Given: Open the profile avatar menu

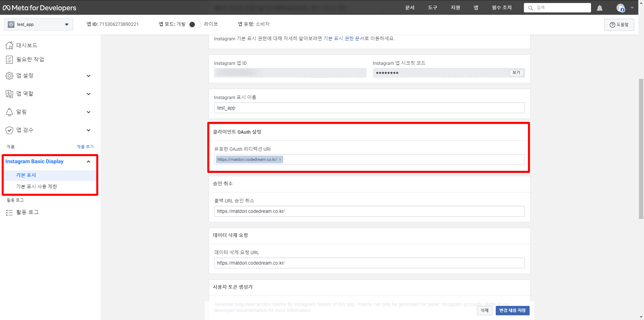Looking at the screenshot, I should pos(621,8).
